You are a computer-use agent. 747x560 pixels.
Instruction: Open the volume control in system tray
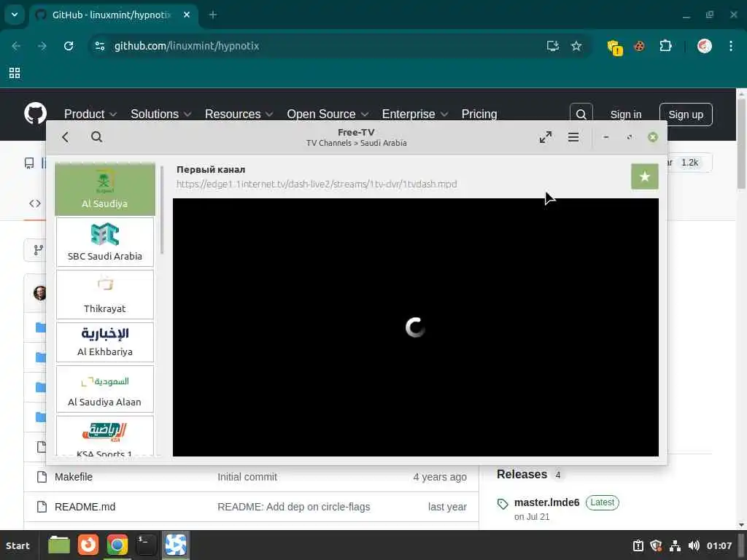tap(694, 545)
